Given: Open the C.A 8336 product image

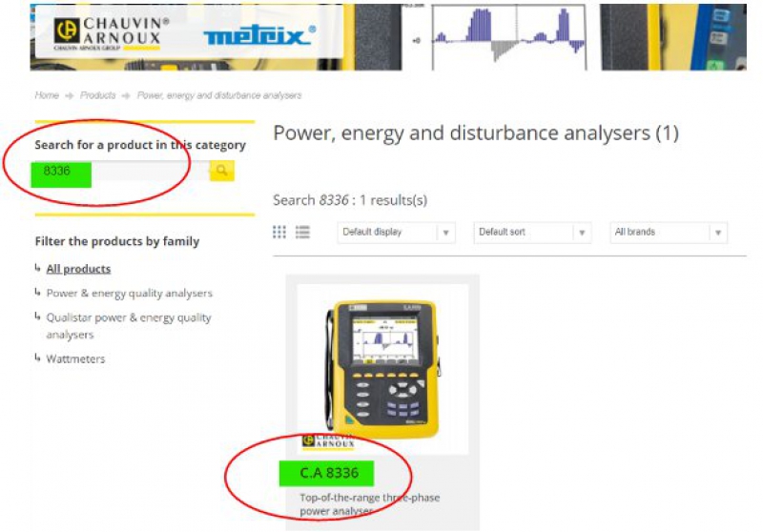Looking at the screenshot, I should (382, 369).
